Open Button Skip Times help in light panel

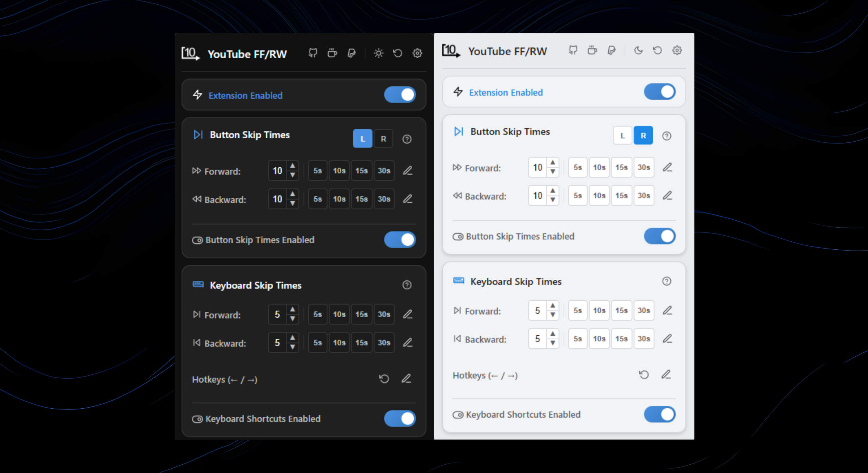click(667, 136)
